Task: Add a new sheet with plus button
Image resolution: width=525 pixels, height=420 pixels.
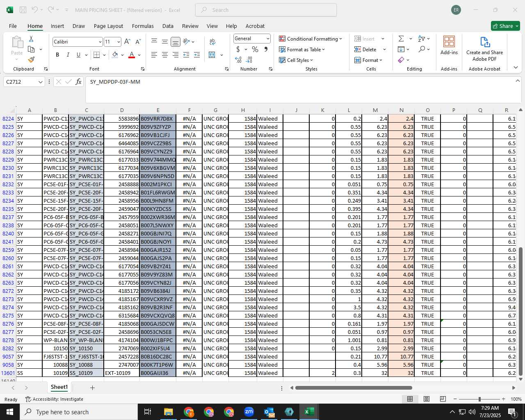Action: pyautogui.click(x=92, y=388)
